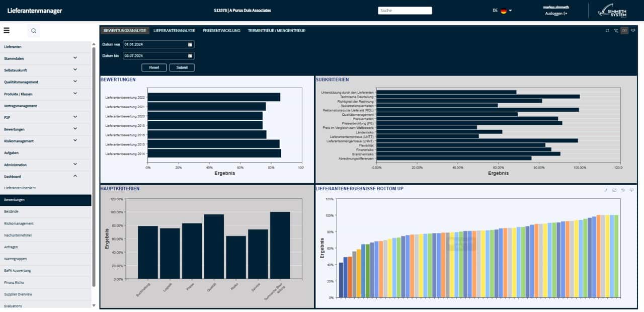Switch to the Preisentwicklung tab

pos(220,30)
